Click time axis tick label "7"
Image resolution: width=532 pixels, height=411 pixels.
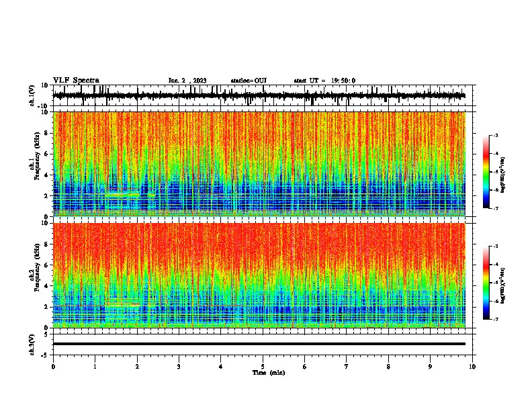click(x=347, y=367)
